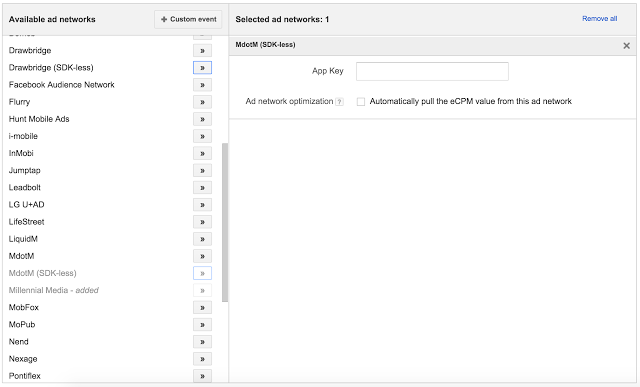
Task: Add MobFox via its arrow button
Action: click(202, 308)
